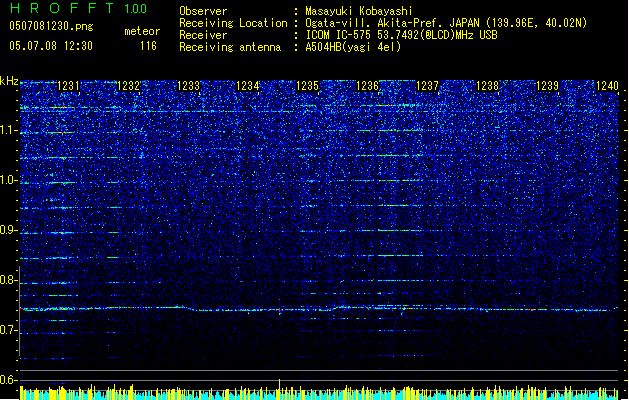The height and width of the screenshot is (400, 629).
Task: Click the Receiving Location label
Action: (233, 23)
